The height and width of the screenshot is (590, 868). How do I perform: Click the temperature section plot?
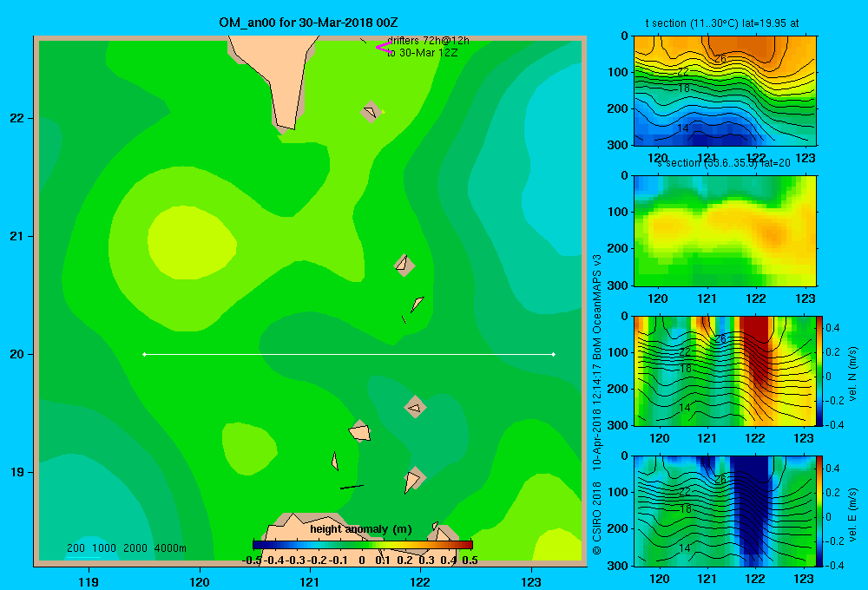tap(725, 91)
